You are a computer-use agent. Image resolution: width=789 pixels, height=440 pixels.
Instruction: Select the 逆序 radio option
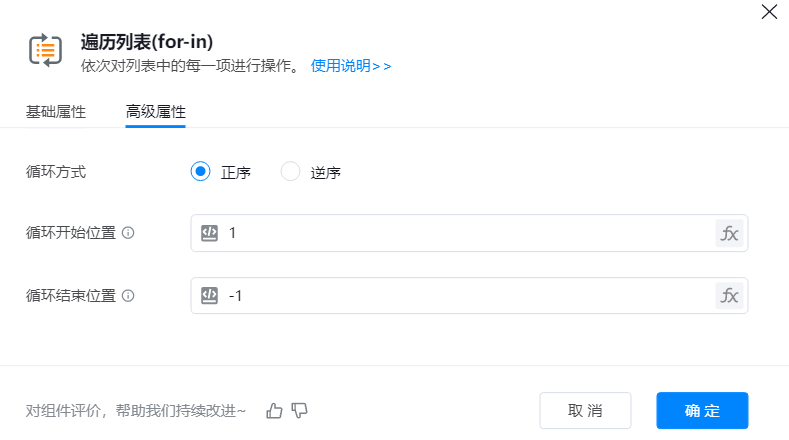(x=290, y=171)
